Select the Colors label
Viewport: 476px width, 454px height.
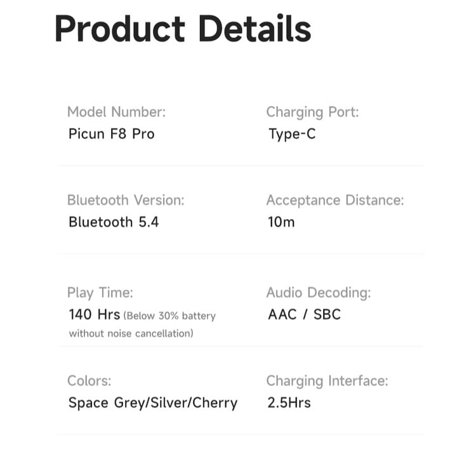click(89, 381)
